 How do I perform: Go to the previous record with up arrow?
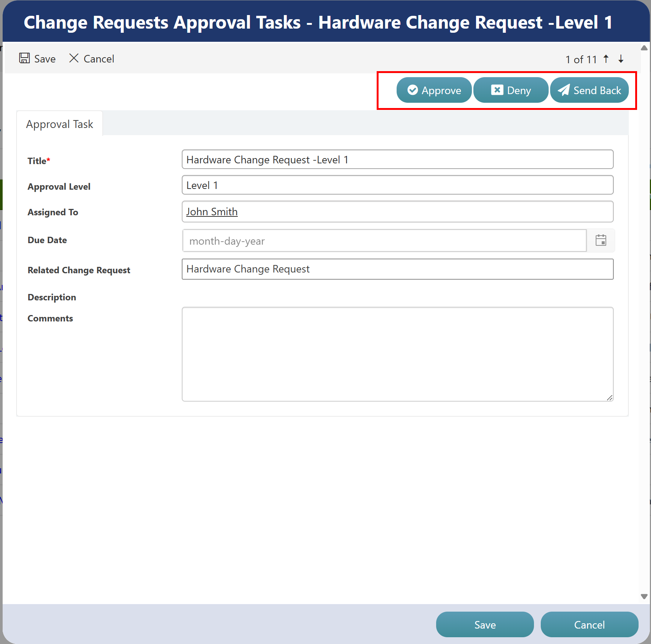[x=606, y=59]
